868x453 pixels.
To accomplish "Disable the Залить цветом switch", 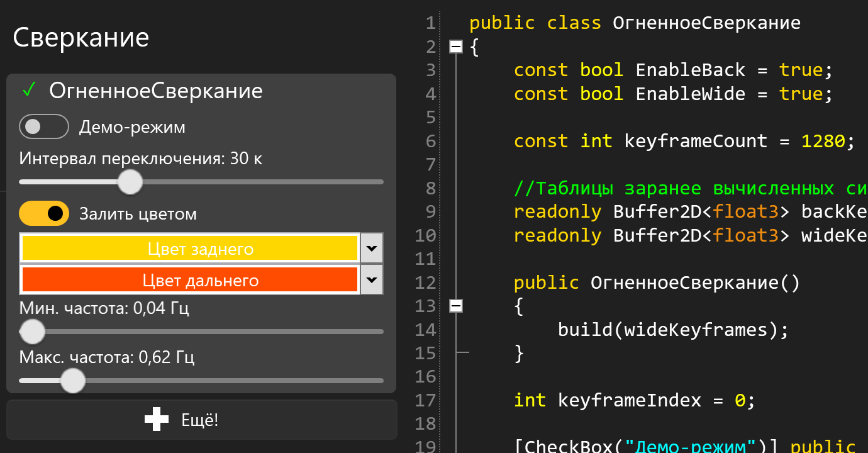I will tap(43, 213).
